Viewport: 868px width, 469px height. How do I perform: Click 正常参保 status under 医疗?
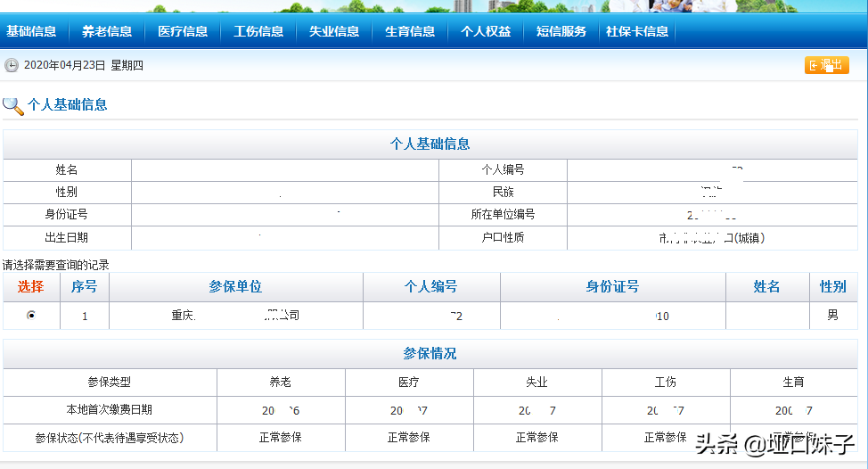pos(409,438)
